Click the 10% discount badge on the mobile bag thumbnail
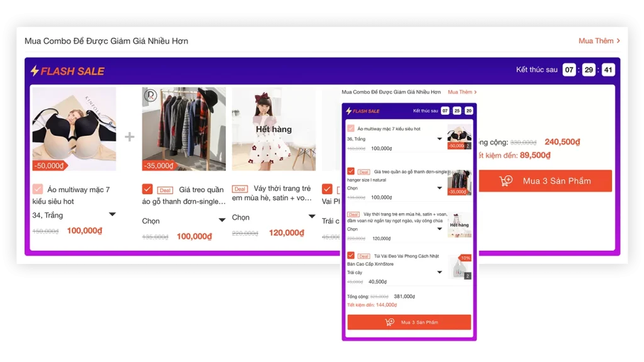 click(465, 258)
